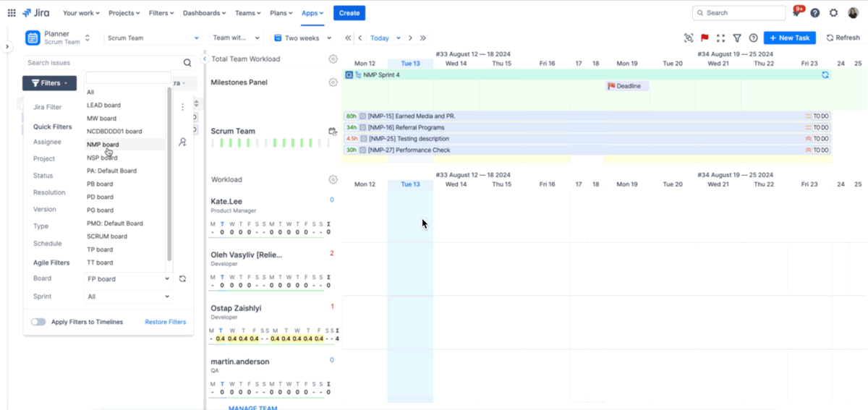This screenshot has width=868, height=410.
Task: Open Milestones Panel settings gear
Action: pyautogui.click(x=333, y=82)
